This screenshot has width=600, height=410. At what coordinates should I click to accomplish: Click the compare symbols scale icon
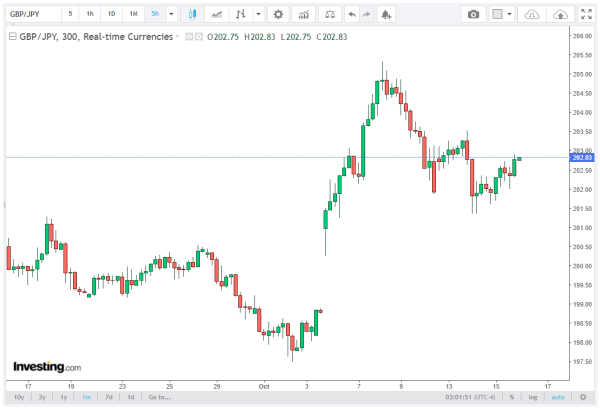click(x=330, y=15)
